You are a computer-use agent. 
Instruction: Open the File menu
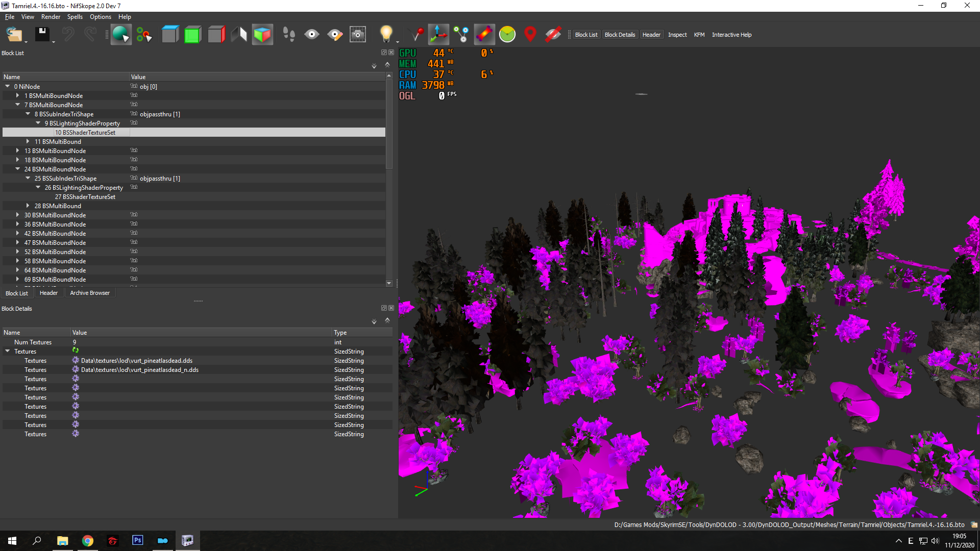(x=10, y=17)
